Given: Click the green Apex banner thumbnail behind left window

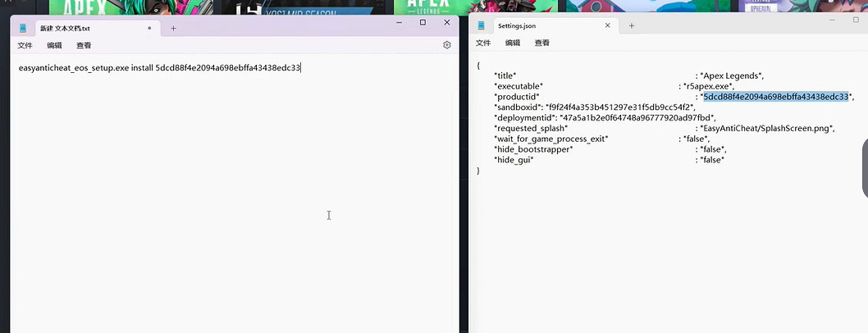Looking at the screenshot, I should [131, 7].
